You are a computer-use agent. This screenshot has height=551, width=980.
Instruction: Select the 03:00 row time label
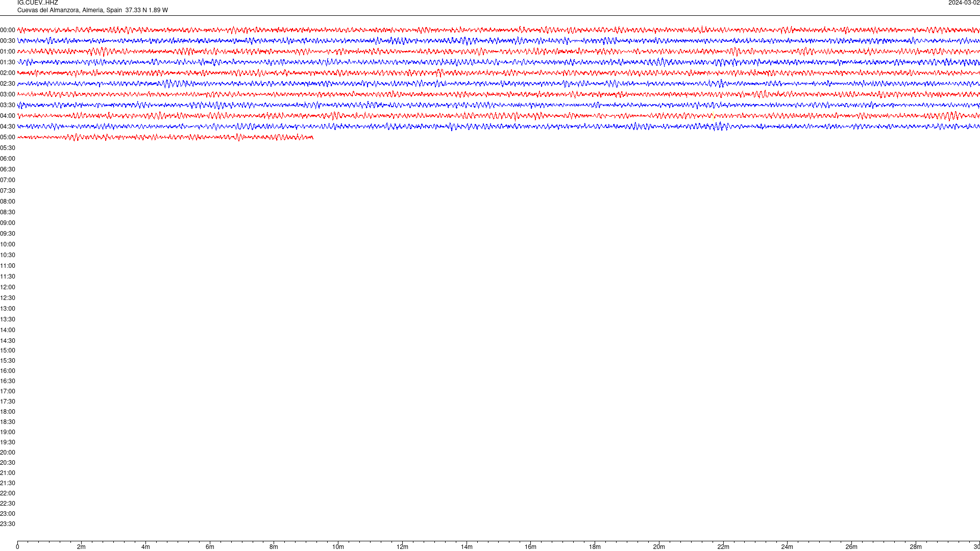[8, 94]
